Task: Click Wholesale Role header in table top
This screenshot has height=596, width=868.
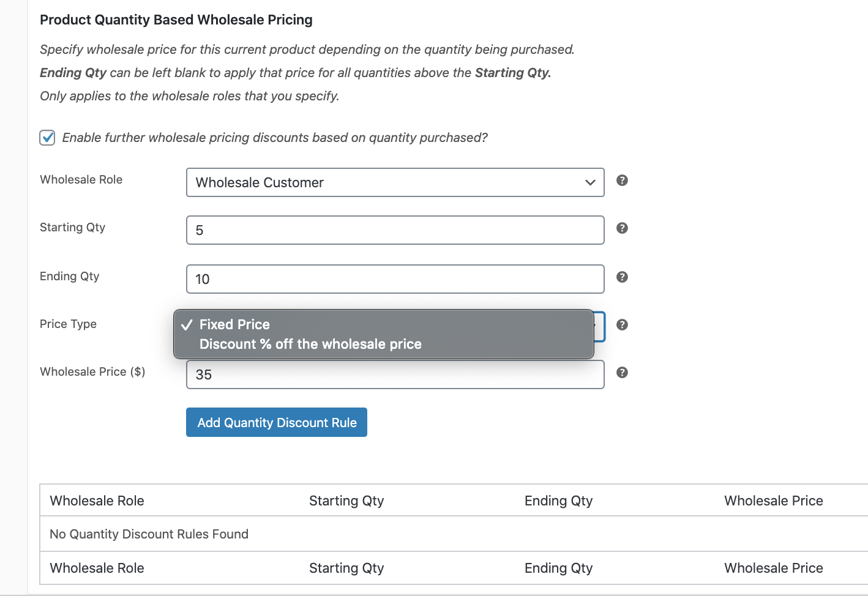Action: click(97, 501)
